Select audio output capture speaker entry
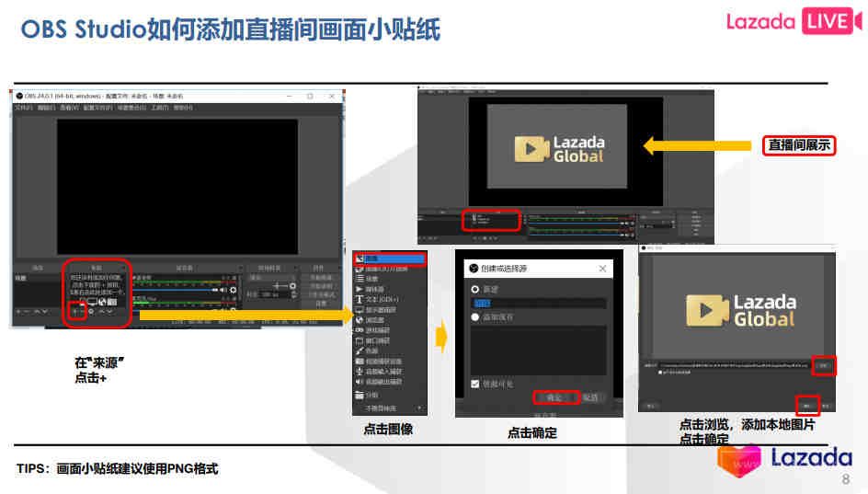 (x=390, y=382)
